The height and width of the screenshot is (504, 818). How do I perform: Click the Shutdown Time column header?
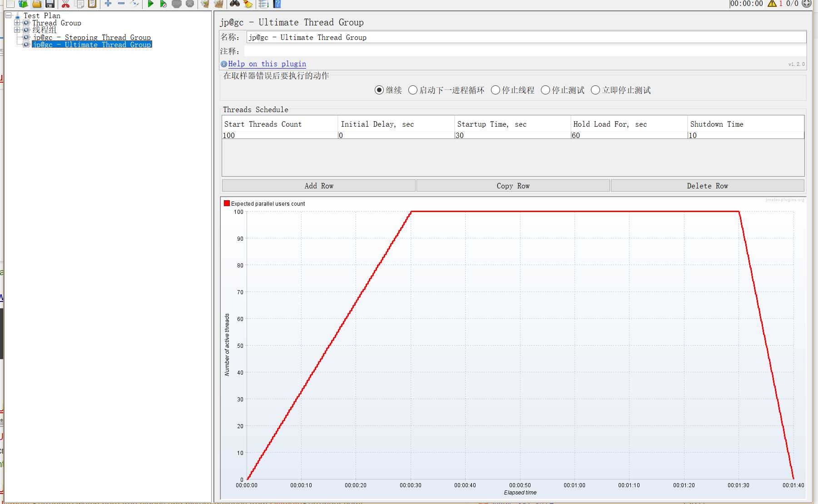click(746, 124)
